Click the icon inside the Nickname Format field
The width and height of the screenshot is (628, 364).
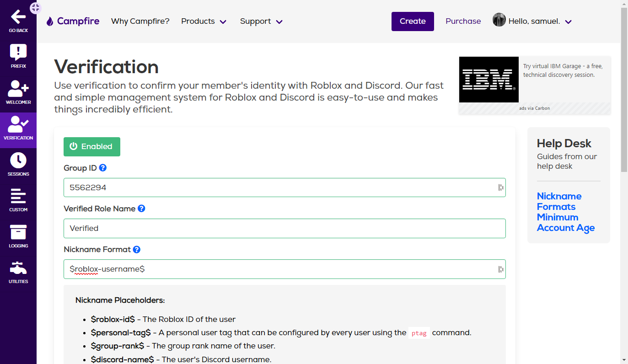click(x=501, y=269)
